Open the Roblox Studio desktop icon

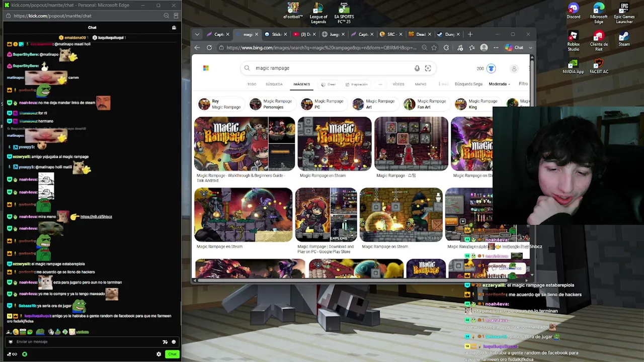(573, 41)
